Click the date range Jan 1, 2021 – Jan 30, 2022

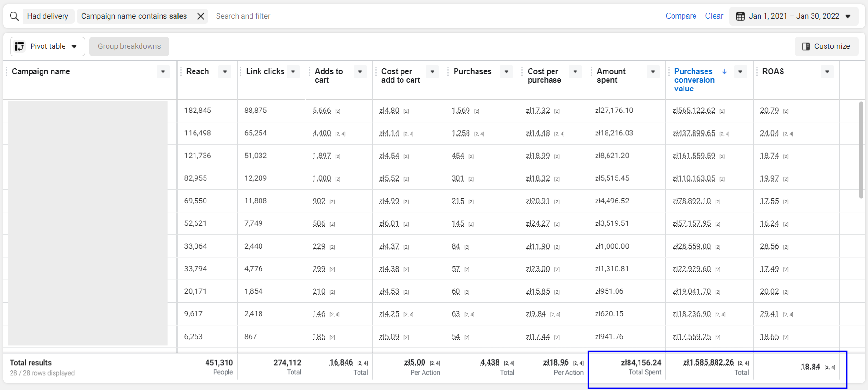(x=794, y=16)
